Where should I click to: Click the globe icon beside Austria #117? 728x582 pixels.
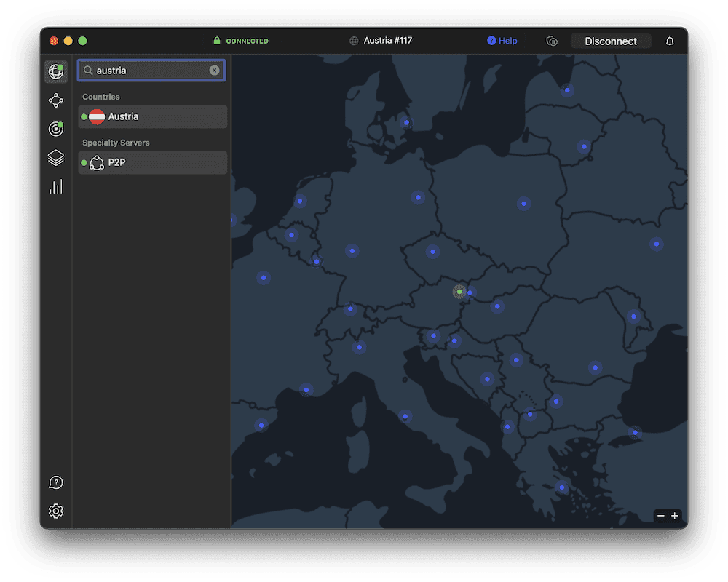coord(354,41)
